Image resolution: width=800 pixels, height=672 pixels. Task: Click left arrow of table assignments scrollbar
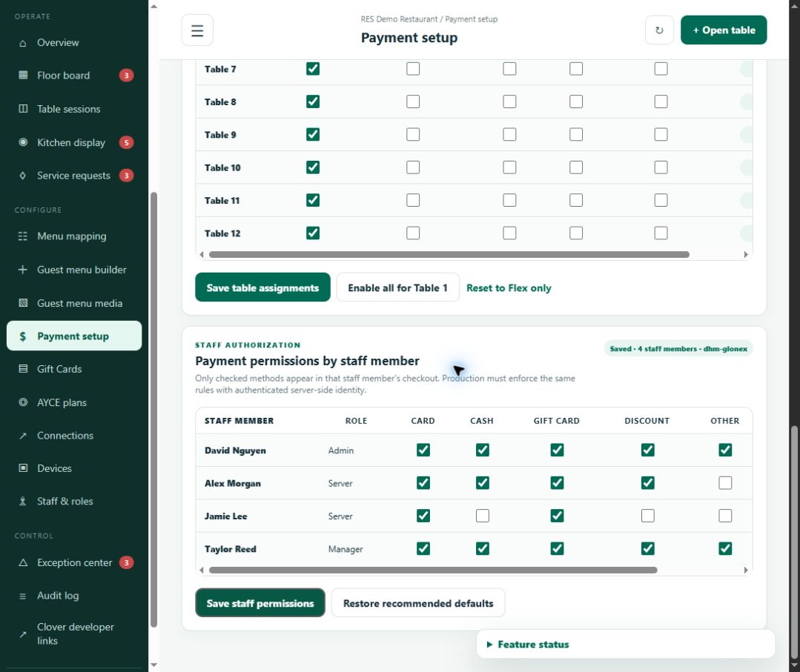click(x=202, y=254)
